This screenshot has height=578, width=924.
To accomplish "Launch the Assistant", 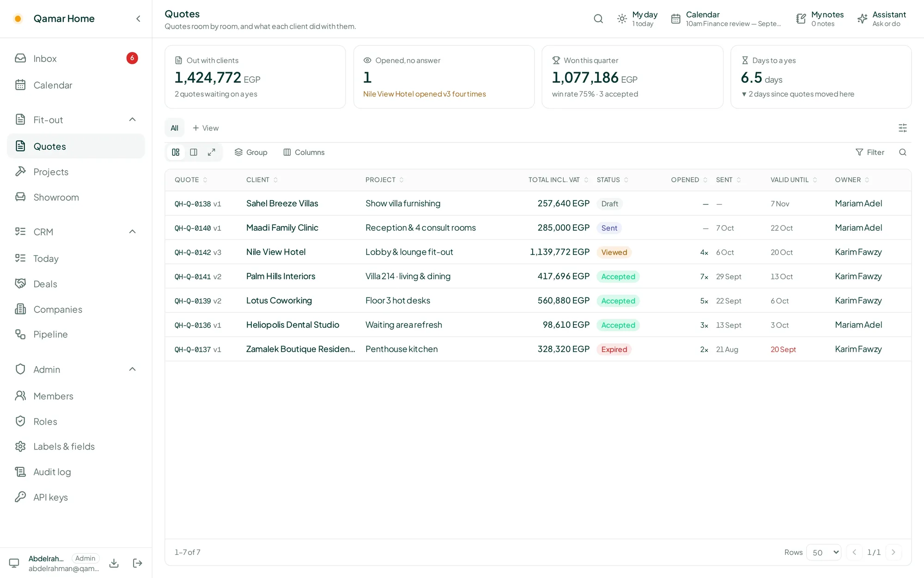I will point(881,18).
